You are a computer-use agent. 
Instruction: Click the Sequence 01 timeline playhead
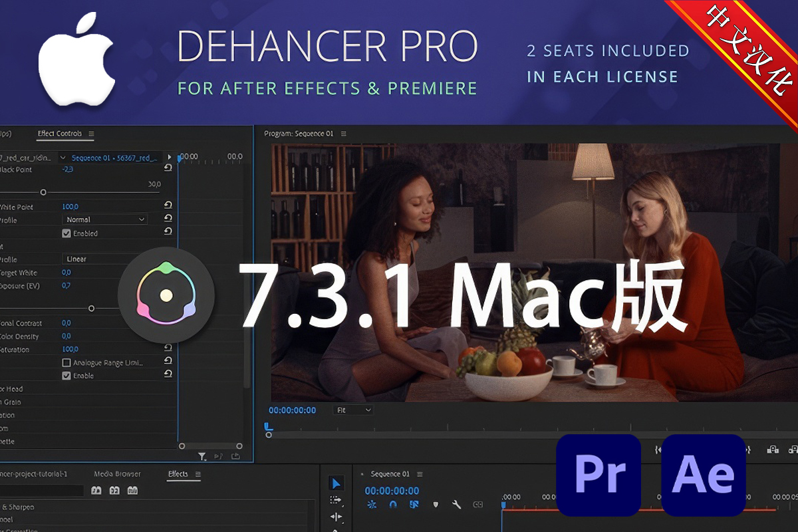click(503, 505)
